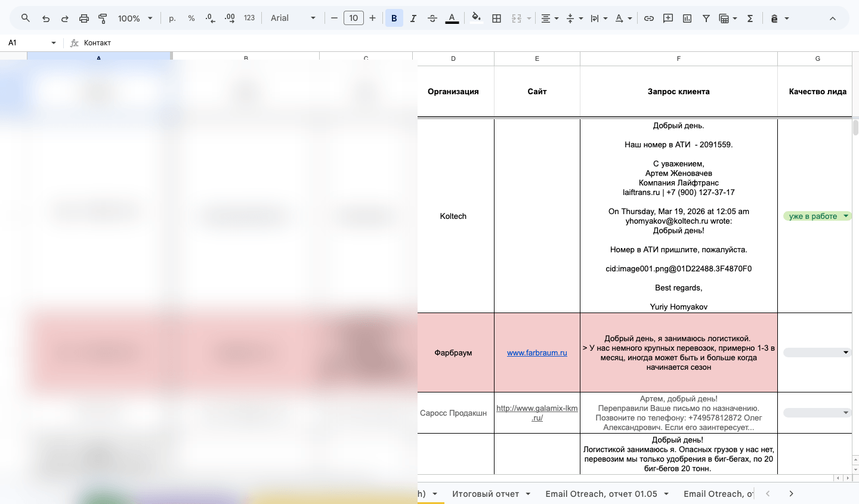Format cell as percent

pos(191,18)
